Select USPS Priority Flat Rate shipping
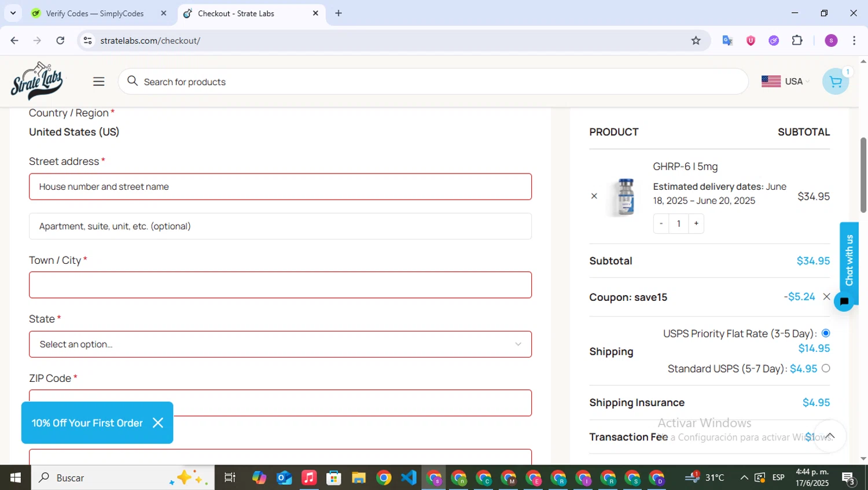 tap(826, 333)
